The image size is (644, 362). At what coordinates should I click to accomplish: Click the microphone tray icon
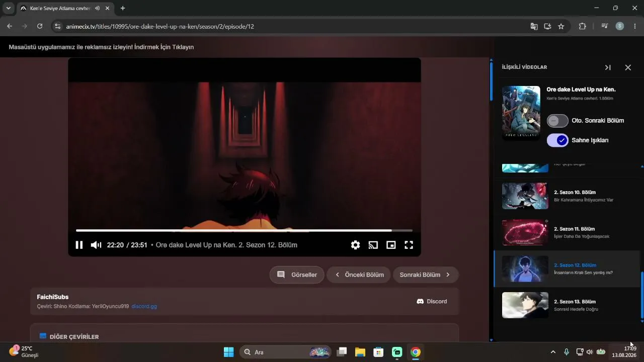567,352
